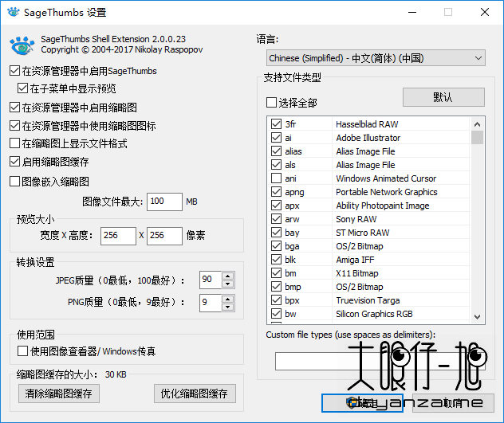Uncheck the bw Silicon Graphics RGB type
The height and width of the screenshot is (423, 504).
(276, 314)
